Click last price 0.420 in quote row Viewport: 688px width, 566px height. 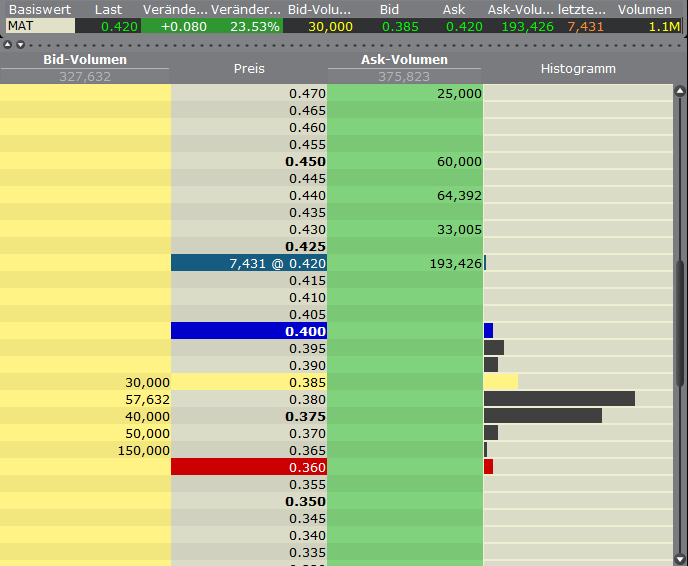click(119, 27)
